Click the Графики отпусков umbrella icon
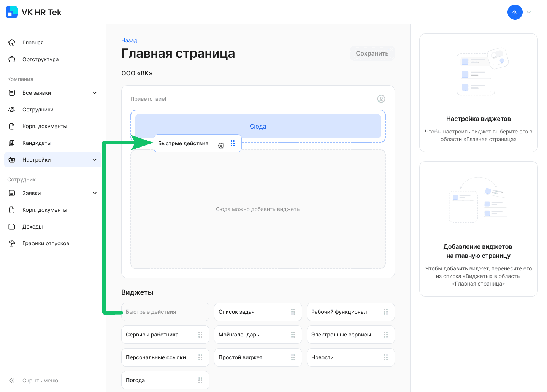 click(12, 243)
